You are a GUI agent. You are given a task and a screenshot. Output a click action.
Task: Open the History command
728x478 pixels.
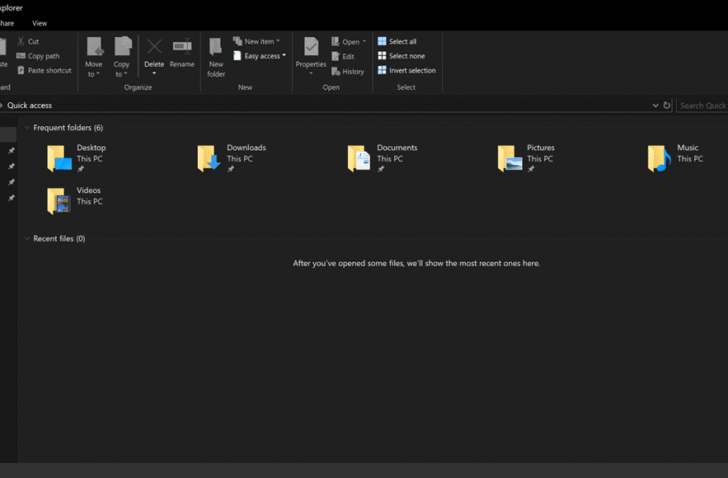[348, 71]
